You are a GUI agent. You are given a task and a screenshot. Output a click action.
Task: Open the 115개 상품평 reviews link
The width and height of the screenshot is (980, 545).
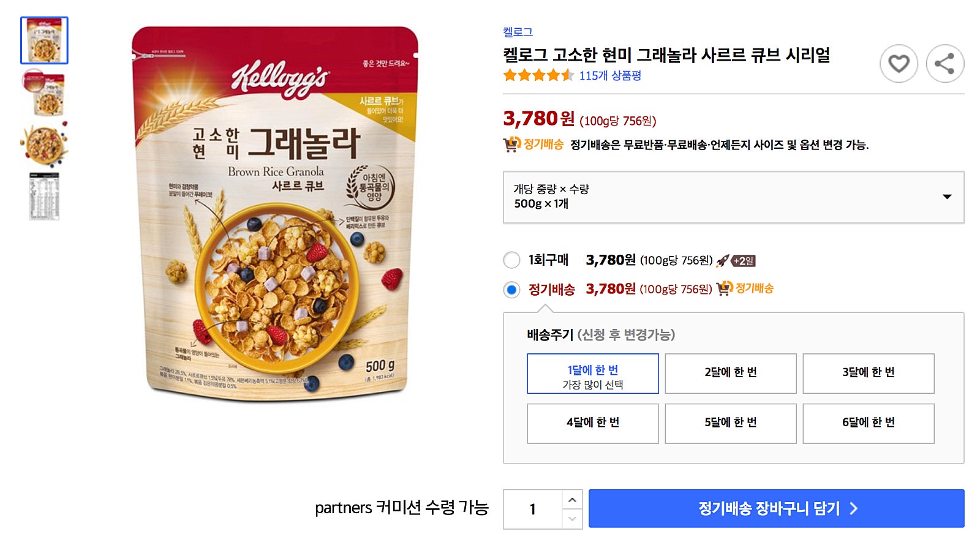(x=610, y=76)
